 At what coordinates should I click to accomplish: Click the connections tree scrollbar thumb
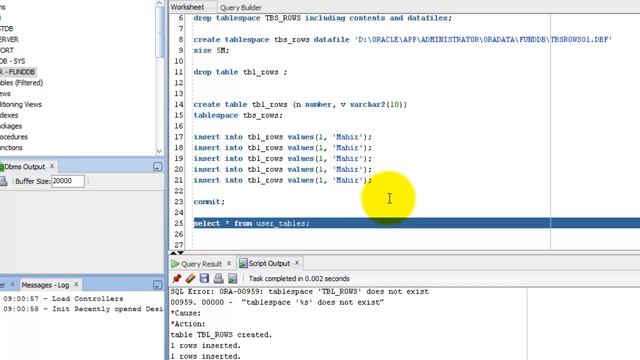[159, 32]
